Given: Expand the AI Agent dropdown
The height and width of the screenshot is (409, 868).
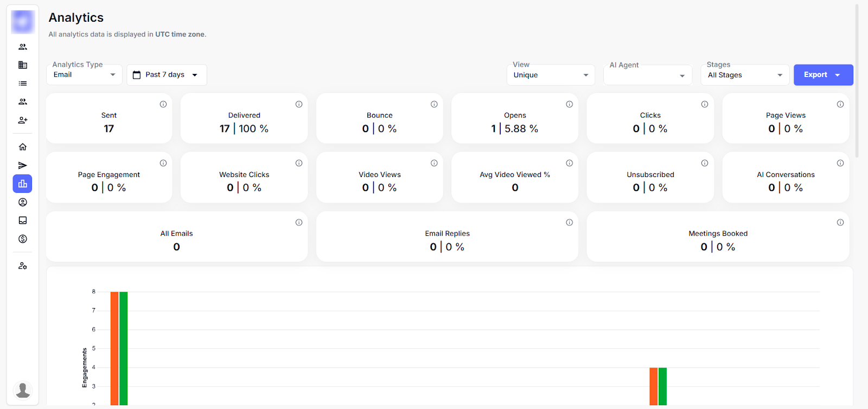Looking at the screenshot, I should tap(647, 75).
